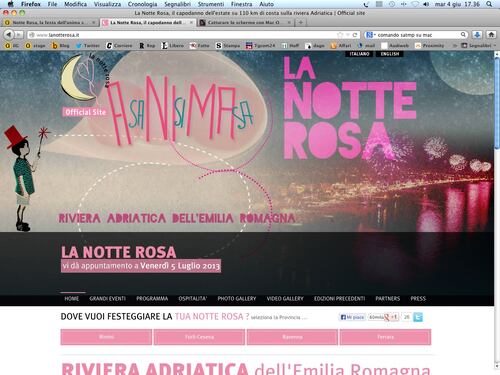Open the Tgcom24 bookmark
This screenshot has width=500, height=375.
[260, 46]
